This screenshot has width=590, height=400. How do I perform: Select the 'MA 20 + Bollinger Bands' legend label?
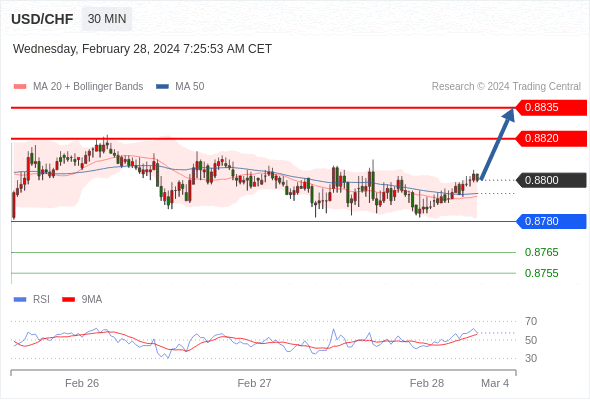(88, 87)
